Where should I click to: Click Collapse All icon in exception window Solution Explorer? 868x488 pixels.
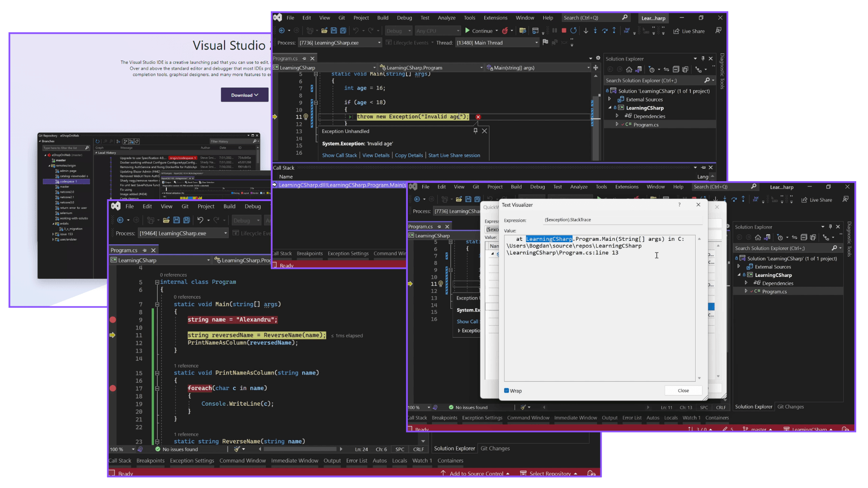676,70
